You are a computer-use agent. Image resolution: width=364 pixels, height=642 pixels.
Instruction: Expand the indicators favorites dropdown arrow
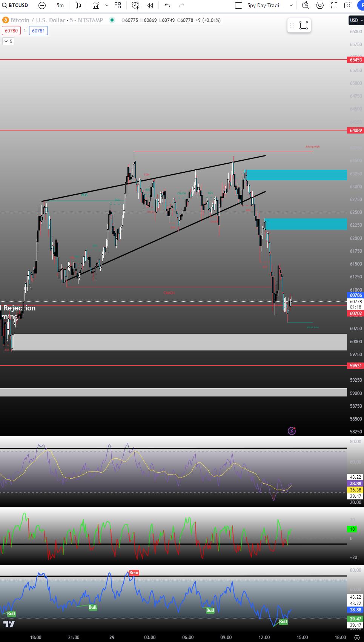107,5
